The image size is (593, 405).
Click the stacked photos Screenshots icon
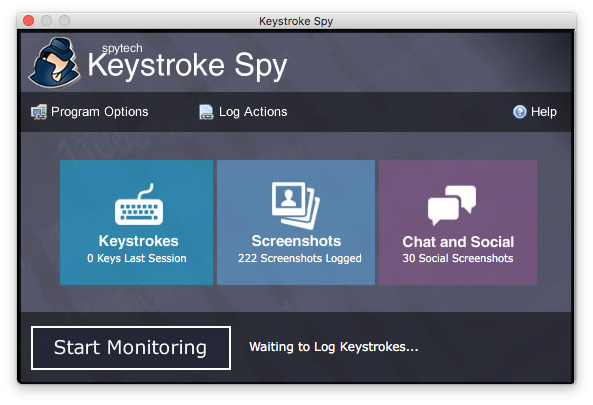pyautogui.click(x=296, y=206)
